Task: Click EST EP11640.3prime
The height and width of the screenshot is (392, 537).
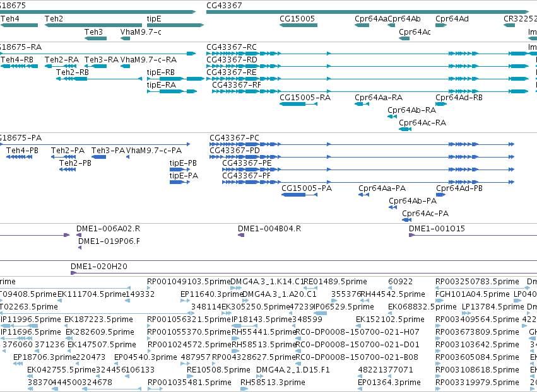Action: tap(185, 301)
